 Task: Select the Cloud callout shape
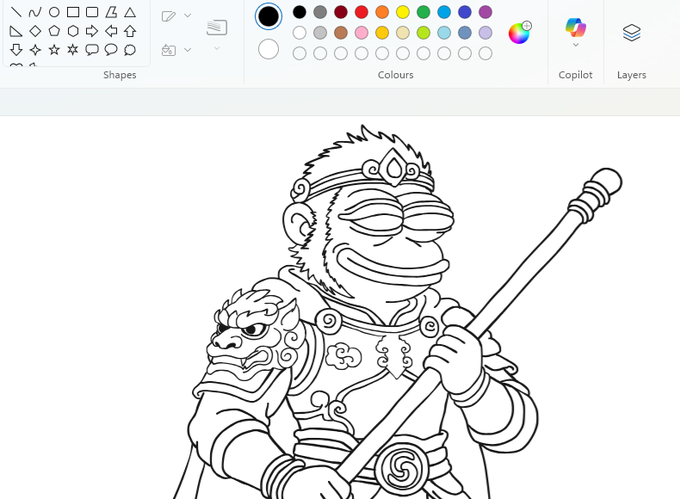[x=130, y=50]
